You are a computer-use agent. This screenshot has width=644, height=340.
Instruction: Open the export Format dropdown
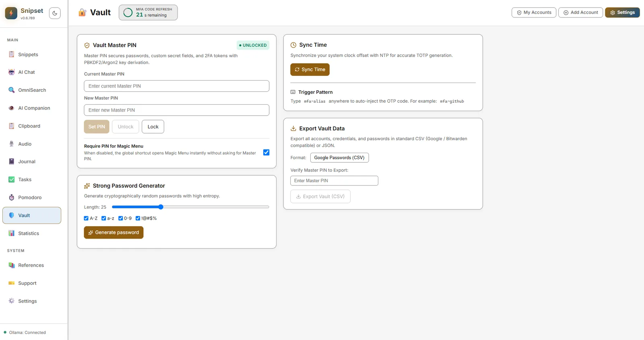339,158
